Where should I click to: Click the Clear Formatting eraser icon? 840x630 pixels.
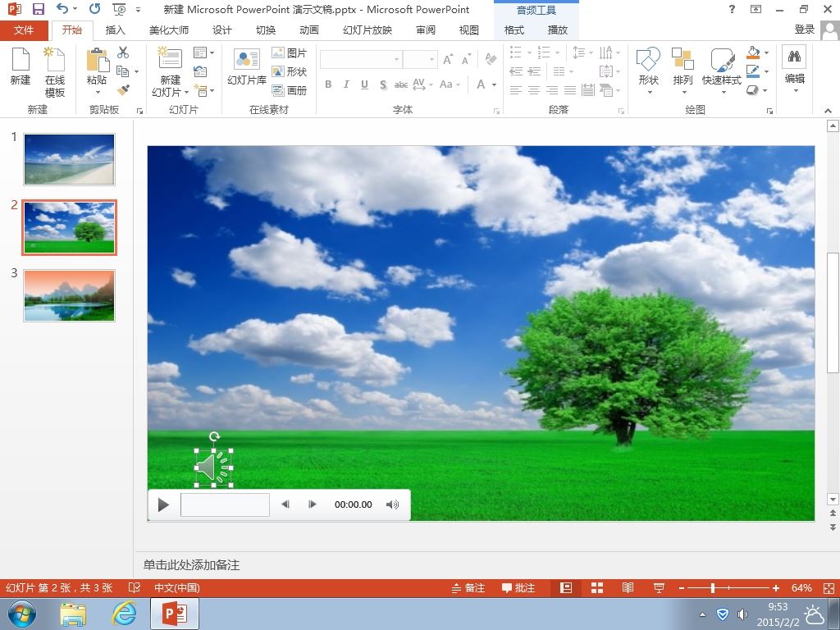pyautogui.click(x=491, y=58)
